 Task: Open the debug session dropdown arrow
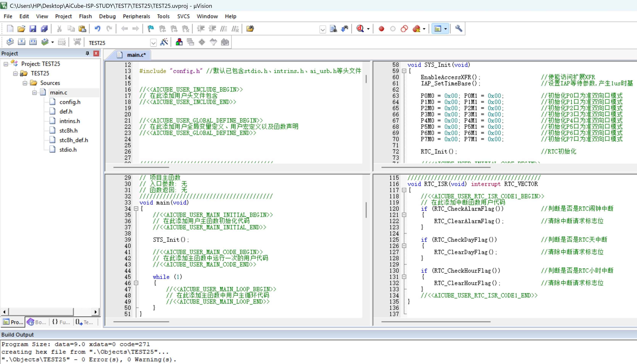pyautogui.click(x=368, y=29)
